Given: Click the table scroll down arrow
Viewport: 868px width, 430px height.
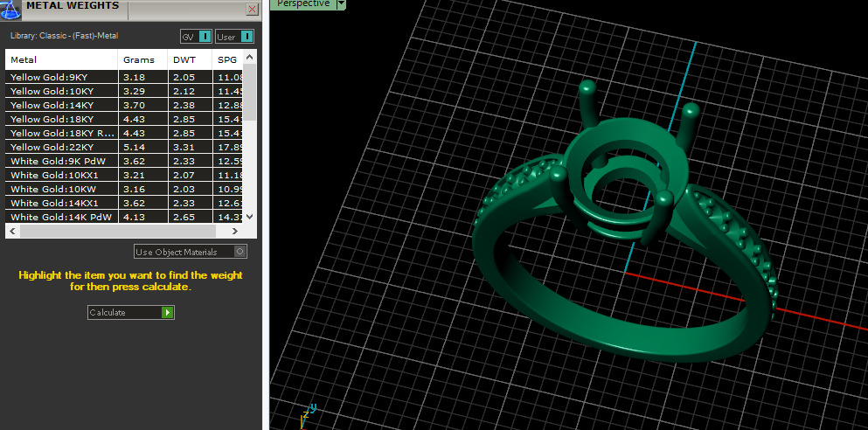Looking at the screenshot, I should [x=250, y=217].
